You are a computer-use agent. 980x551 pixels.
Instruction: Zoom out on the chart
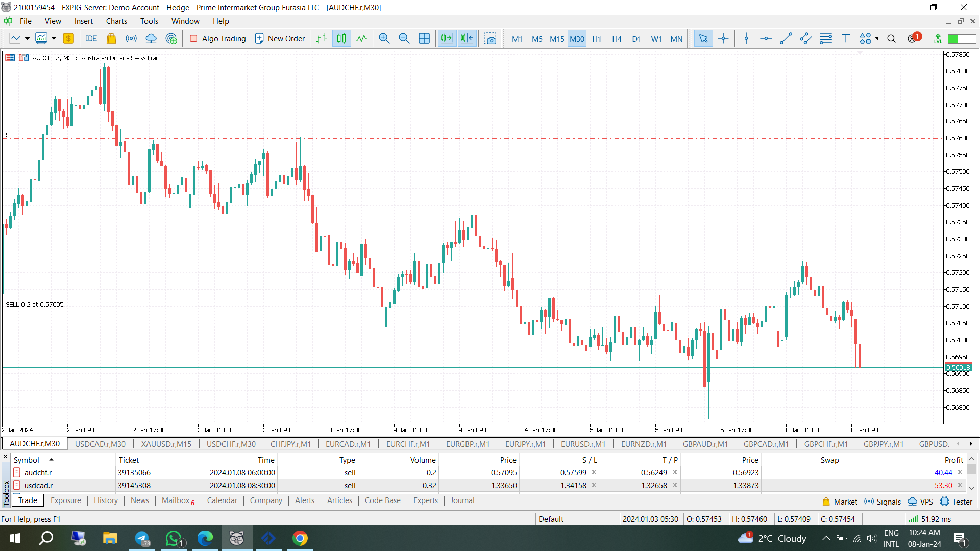(x=404, y=38)
